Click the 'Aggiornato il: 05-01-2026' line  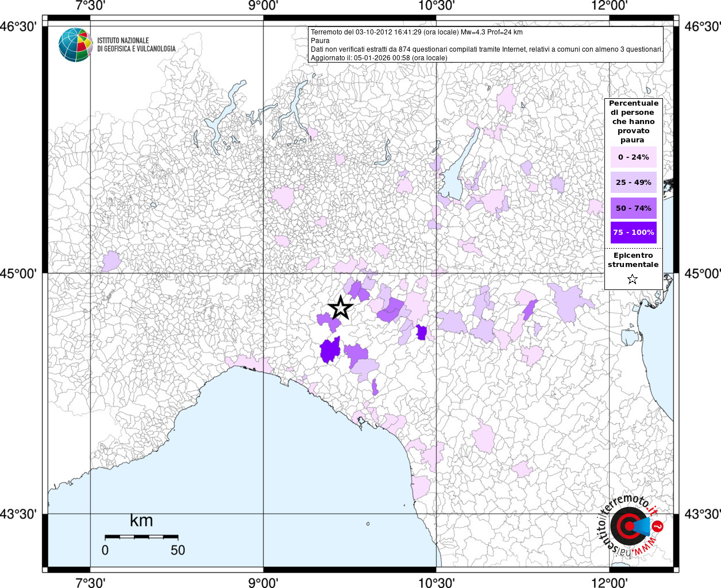pos(379,58)
